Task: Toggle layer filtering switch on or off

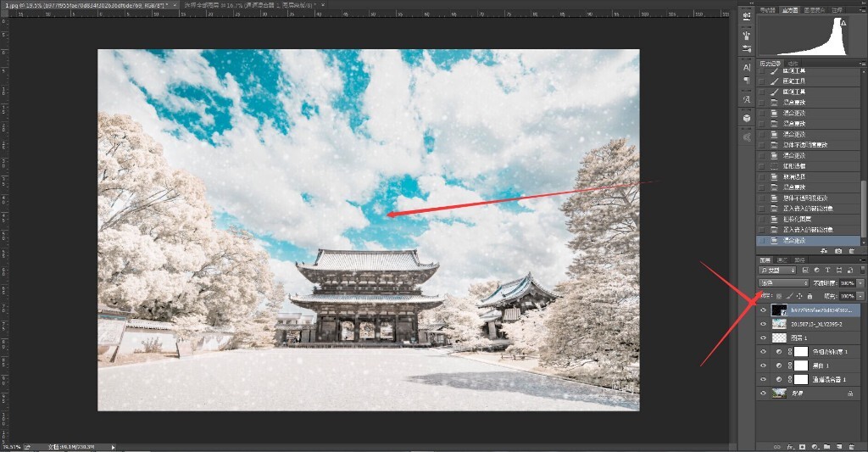Action: (862, 271)
